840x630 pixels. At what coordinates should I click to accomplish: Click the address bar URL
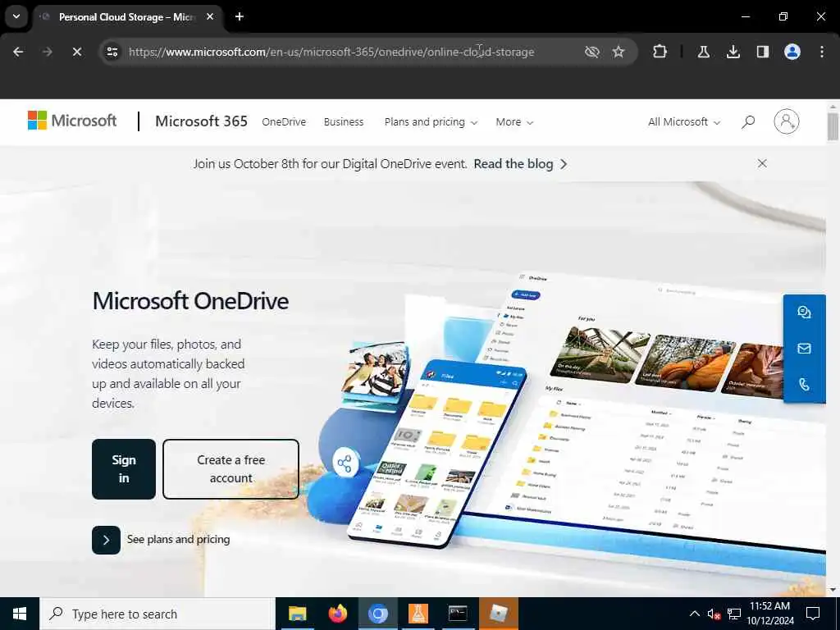click(331, 52)
